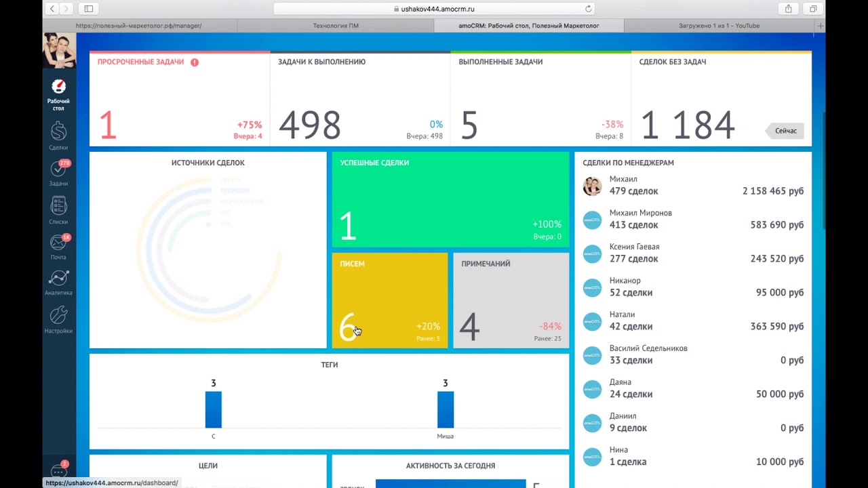Switch to the Технология ПМ tab
Viewport: 868px width, 488px height.
pos(335,26)
